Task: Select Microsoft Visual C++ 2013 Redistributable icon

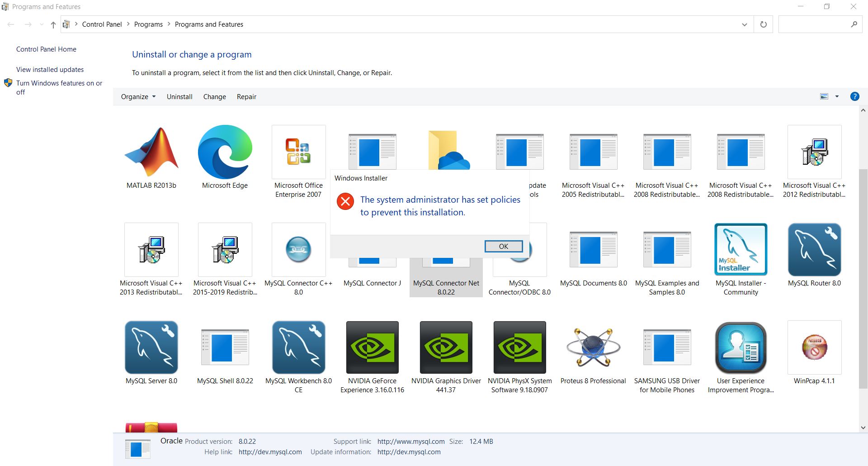Action: click(x=151, y=250)
